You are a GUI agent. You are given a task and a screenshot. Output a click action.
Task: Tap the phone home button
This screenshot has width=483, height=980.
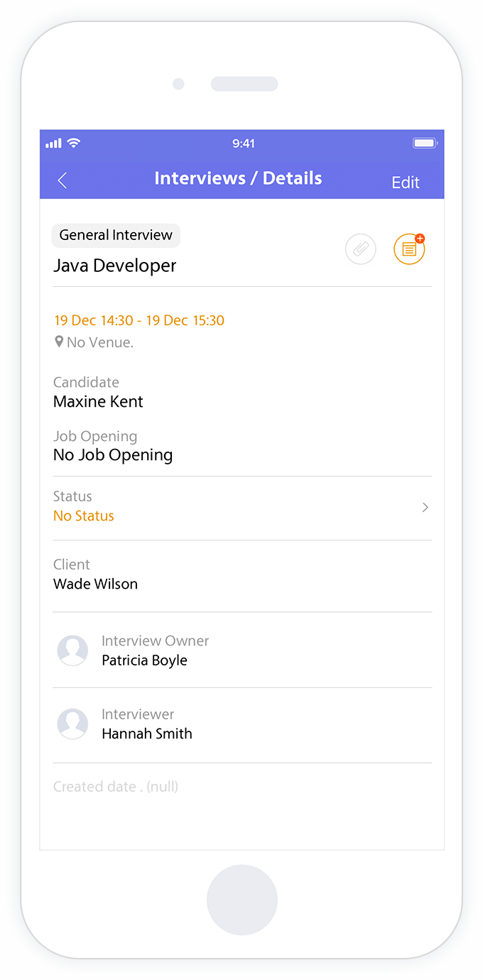[x=242, y=900]
